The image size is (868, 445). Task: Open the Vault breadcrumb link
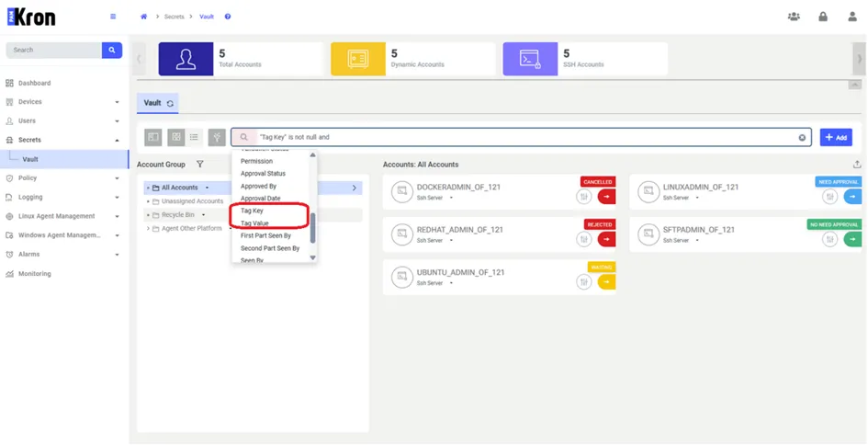click(207, 17)
